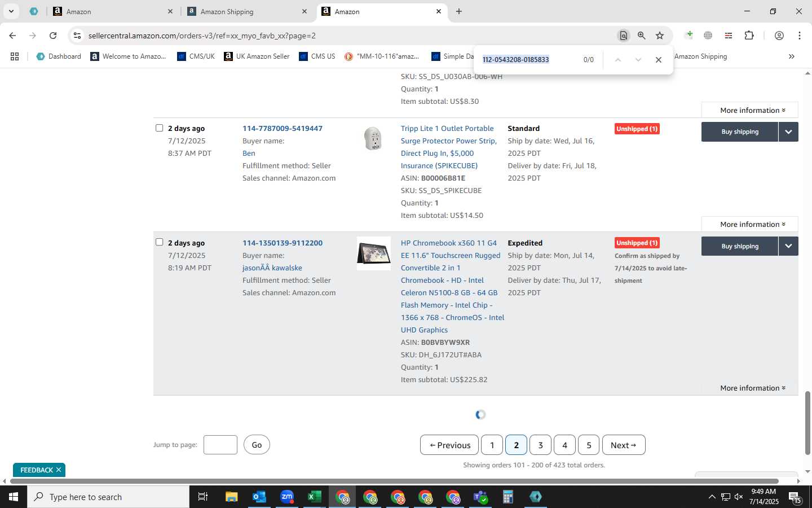This screenshot has height=508, width=812.
Task: Show hidden system tray icons
Action: 712,497
